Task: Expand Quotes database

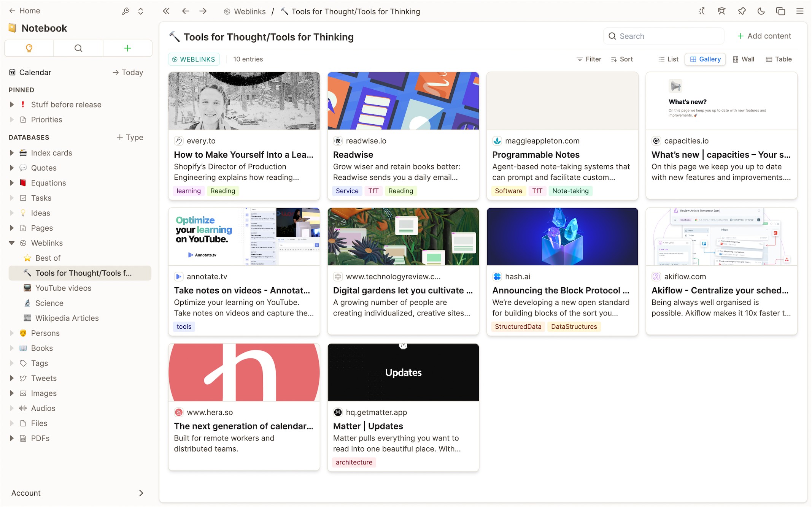Action: pyautogui.click(x=11, y=168)
